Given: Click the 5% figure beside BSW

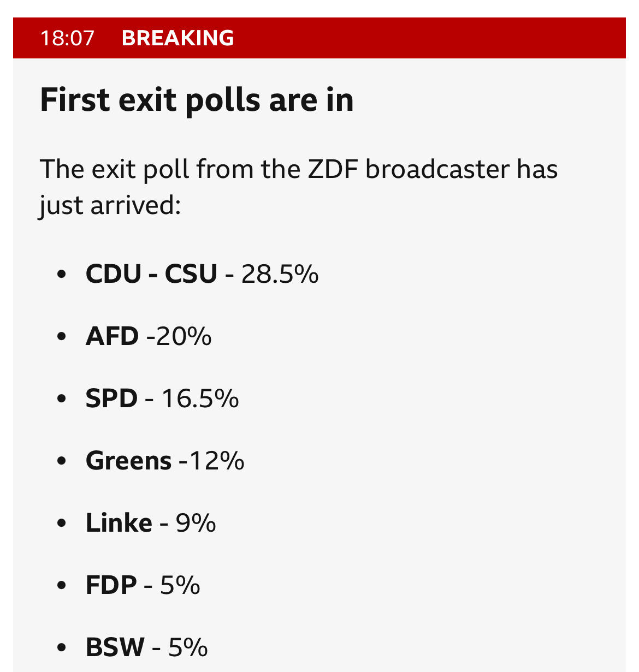Looking at the screenshot, I should (x=188, y=647).
